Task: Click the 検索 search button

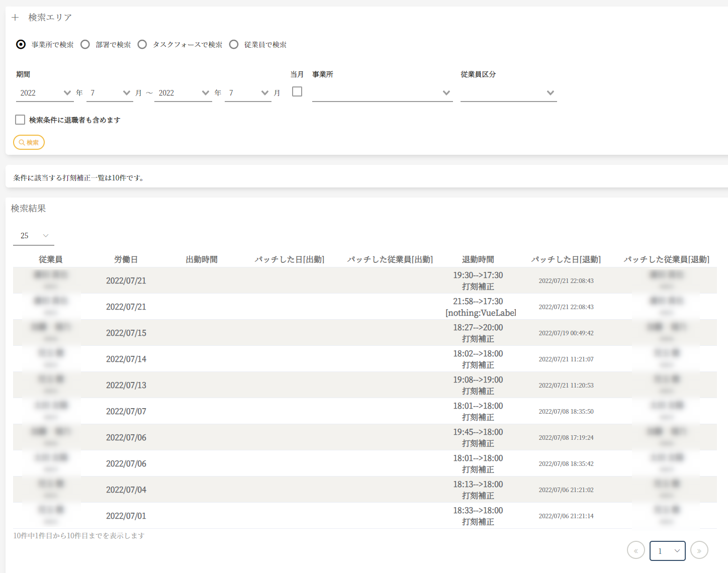Action: pos(29,142)
